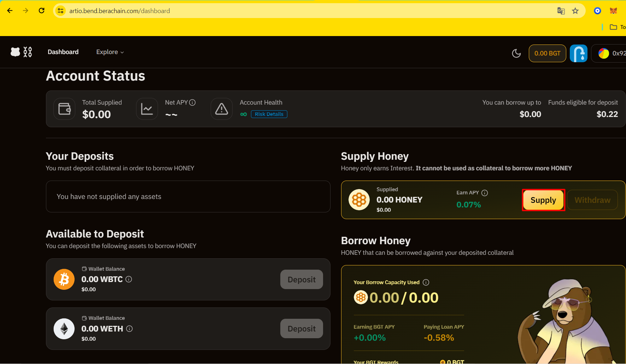
Task: Click the Supply button for HONEY
Action: pos(543,200)
